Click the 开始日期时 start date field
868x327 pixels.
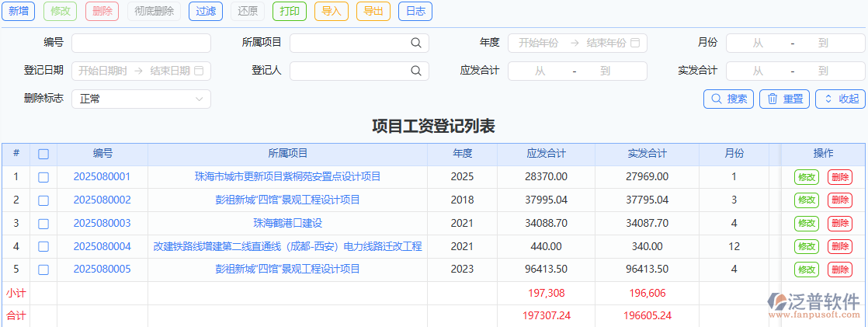pos(103,71)
